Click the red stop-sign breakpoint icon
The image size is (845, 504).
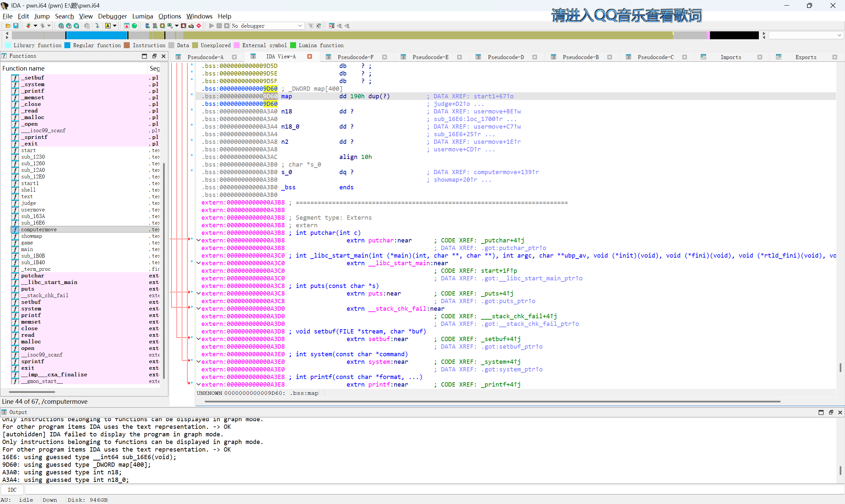[x=199, y=26]
